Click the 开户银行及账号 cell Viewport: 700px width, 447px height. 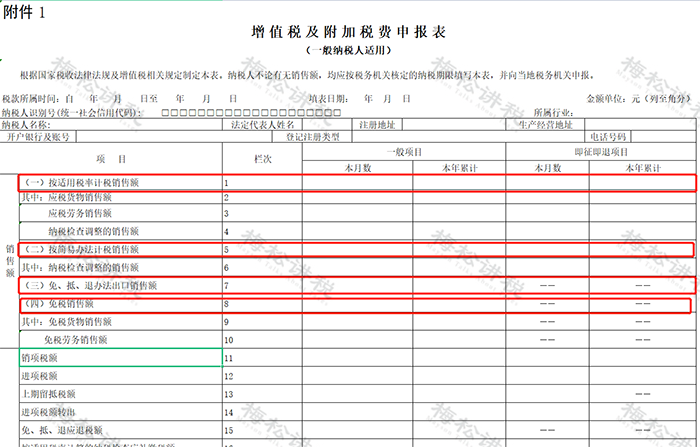tap(38, 137)
